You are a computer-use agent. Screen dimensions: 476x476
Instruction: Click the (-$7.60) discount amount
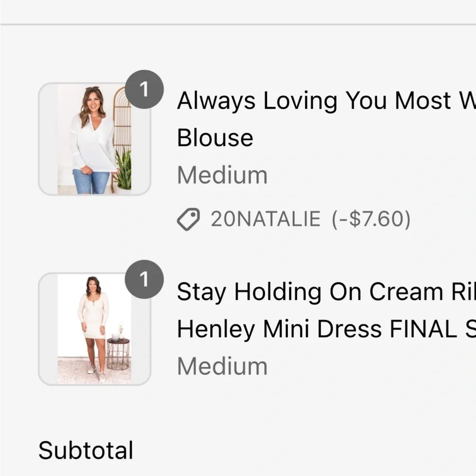coord(371,219)
